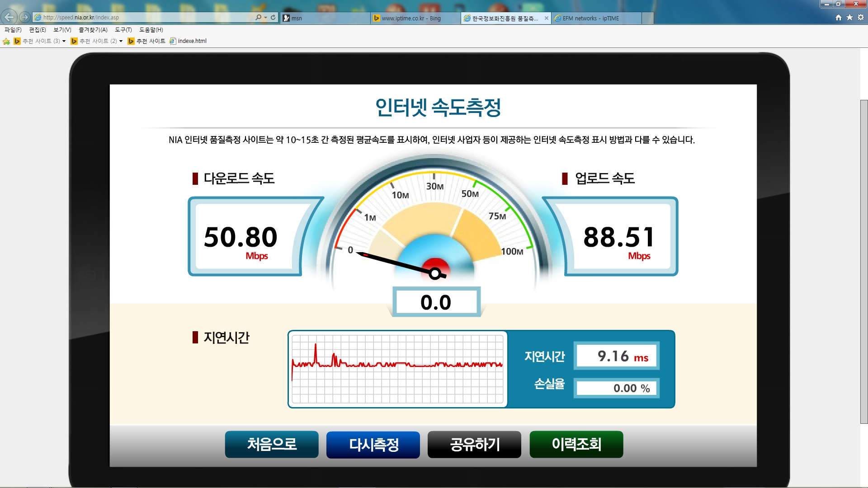Click the browser Forward arrow button
This screenshot has height=488, width=868.
(x=25, y=17)
